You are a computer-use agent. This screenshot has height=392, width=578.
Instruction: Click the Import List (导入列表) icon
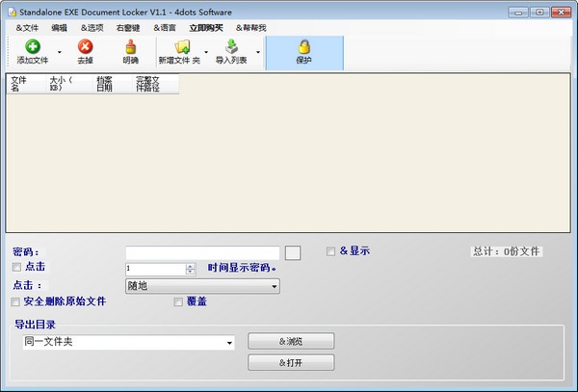(x=231, y=46)
